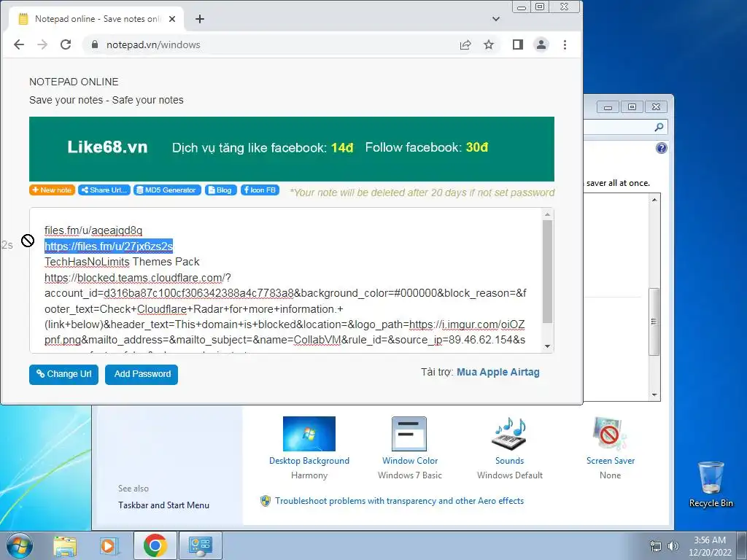Click the blocked.teams.cloudflare.com URL text
747x560 pixels.
tap(138, 278)
